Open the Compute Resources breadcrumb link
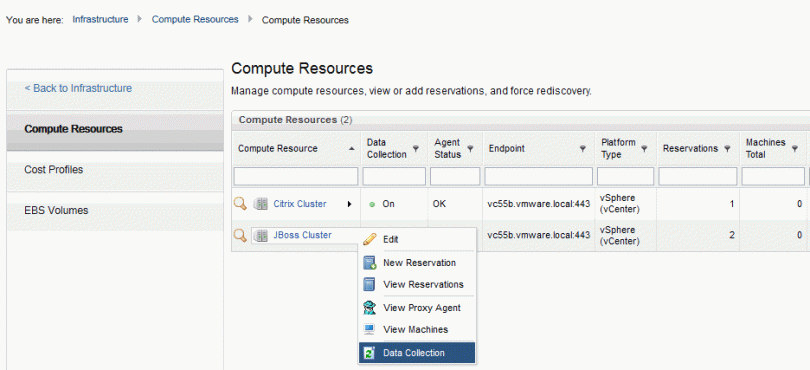The width and height of the screenshot is (810, 370). click(195, 20)
